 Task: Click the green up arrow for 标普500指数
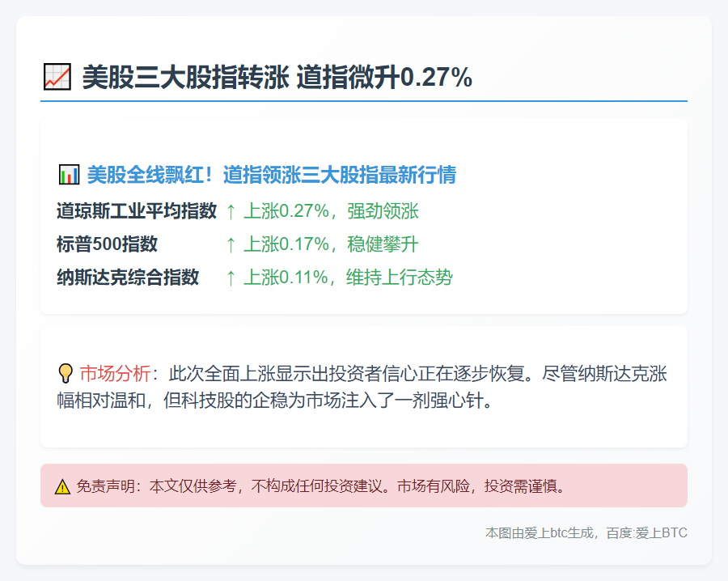pyautogui.click(x=231, y=244)
